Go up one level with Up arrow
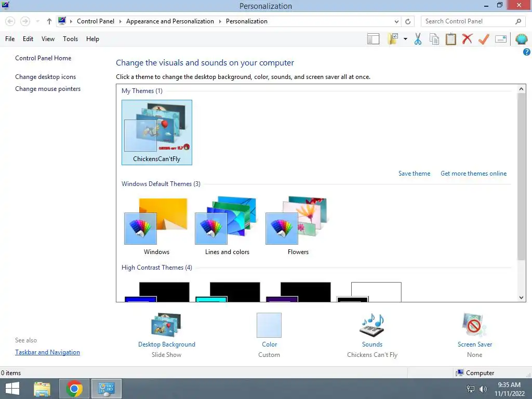The image size is (532, 399). (x=49, y=21)
